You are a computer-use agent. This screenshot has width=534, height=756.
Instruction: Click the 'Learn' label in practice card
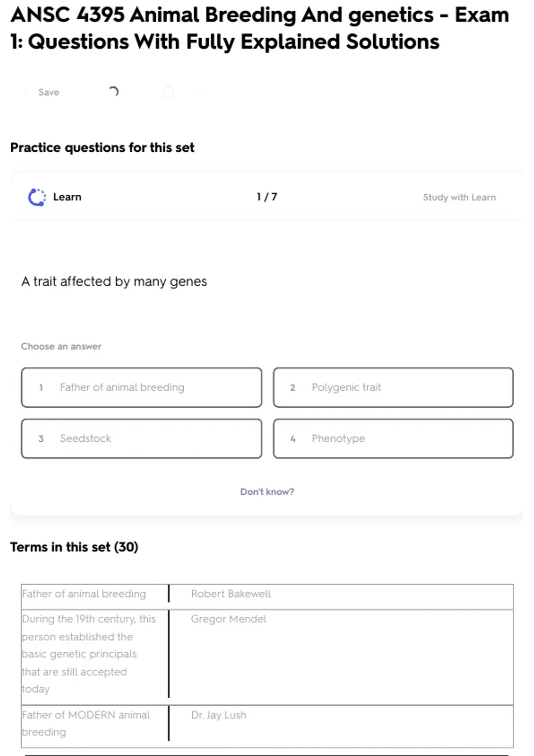[67, 197]
